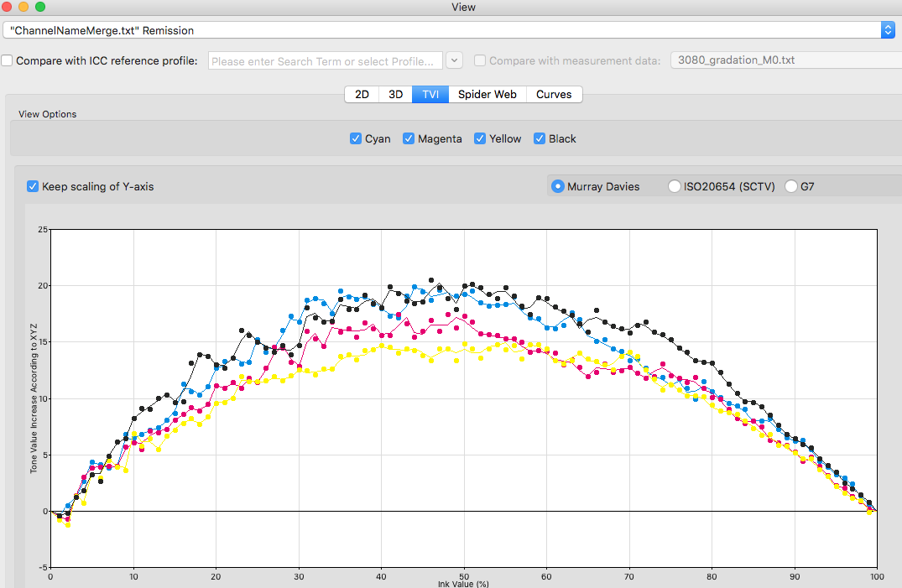Click the ICC profile search input field
902x588 pixels.
click(326, 61)
